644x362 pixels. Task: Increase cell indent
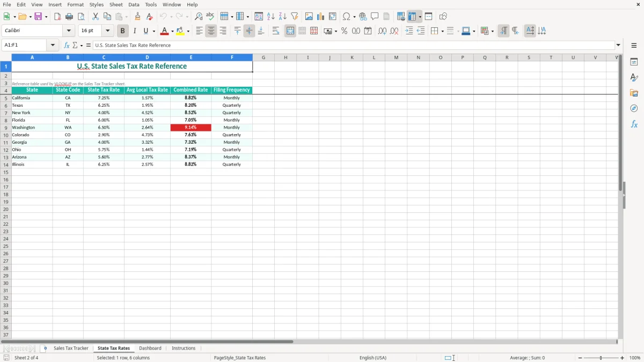409,31
